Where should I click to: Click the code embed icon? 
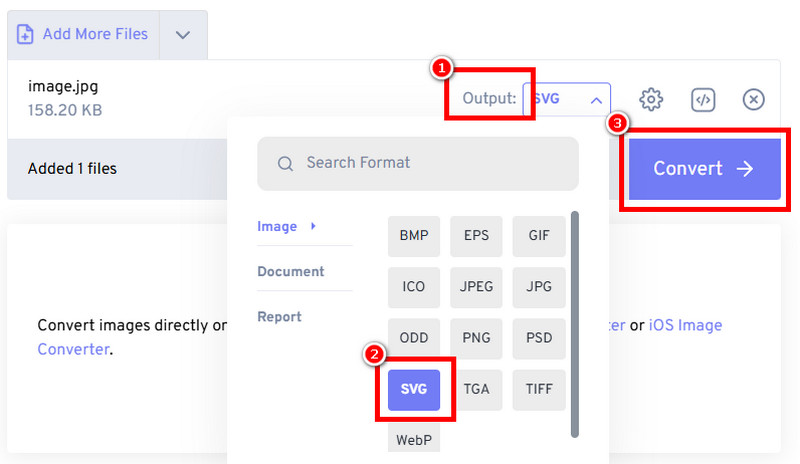tap(703, 99)
